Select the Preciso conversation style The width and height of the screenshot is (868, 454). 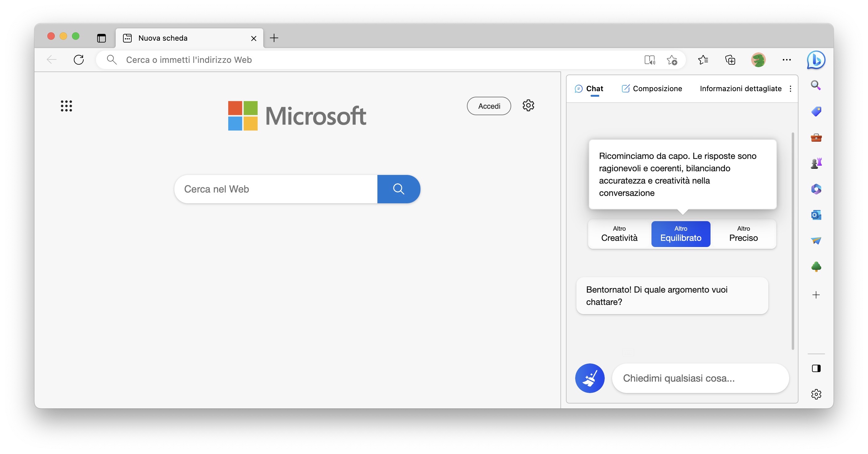(x=743, y=234)
